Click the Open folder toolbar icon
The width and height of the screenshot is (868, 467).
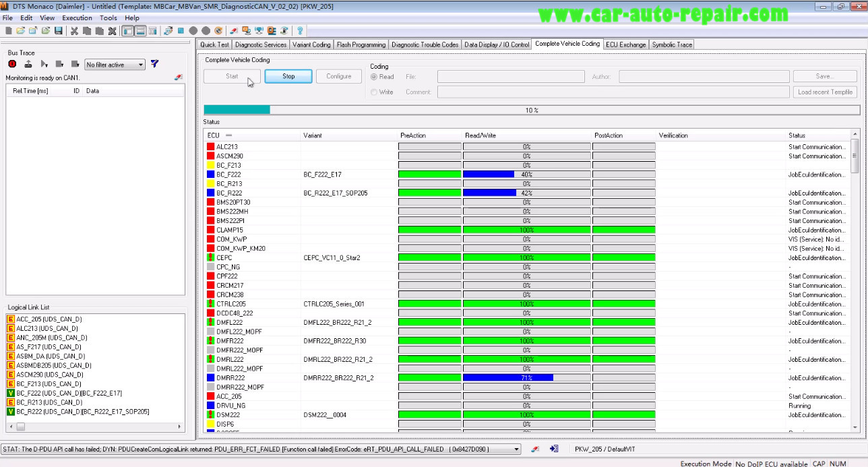(21, 31)
